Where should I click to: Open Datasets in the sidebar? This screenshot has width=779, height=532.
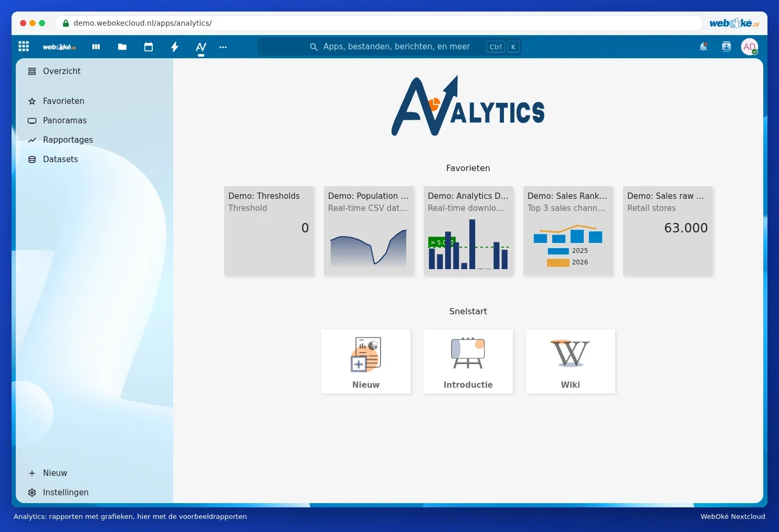tap(94, 159)
